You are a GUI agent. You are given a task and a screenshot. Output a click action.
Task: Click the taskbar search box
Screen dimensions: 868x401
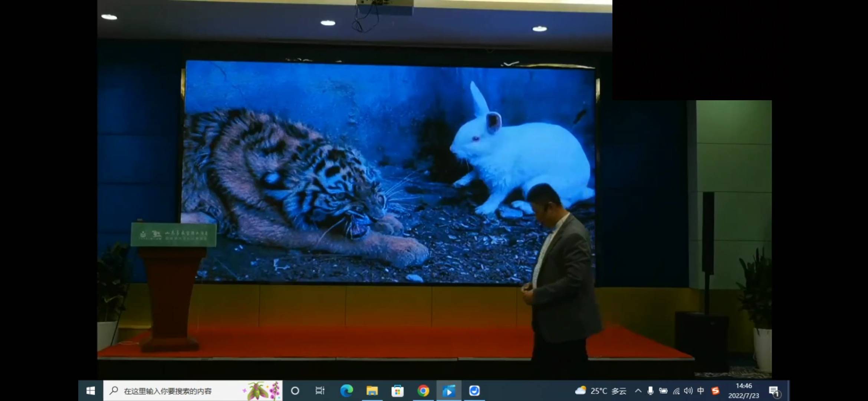pos(193,391)
